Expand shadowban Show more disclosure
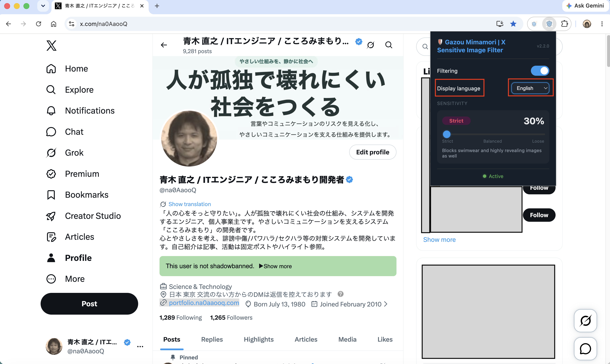This screenshot has height=364, width=610. coord(275,266)
